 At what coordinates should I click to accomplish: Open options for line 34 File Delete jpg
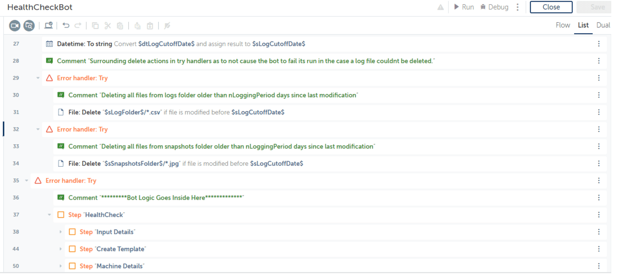599,164
